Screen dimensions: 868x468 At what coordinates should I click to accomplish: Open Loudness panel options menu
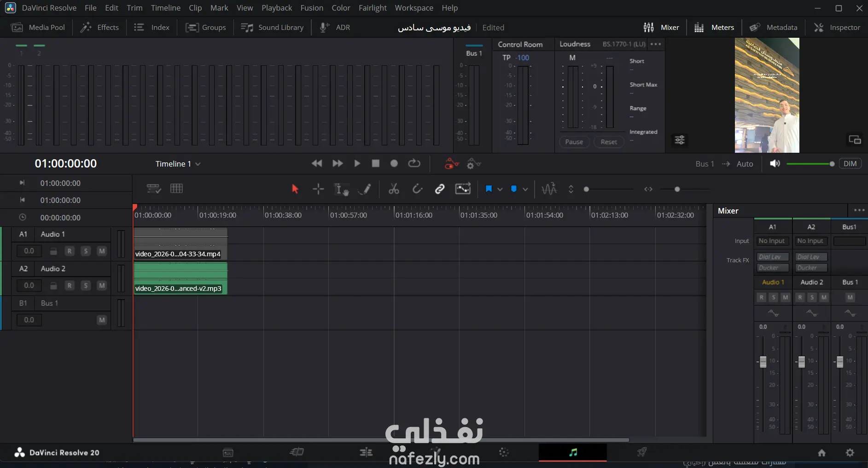[656, 44]
